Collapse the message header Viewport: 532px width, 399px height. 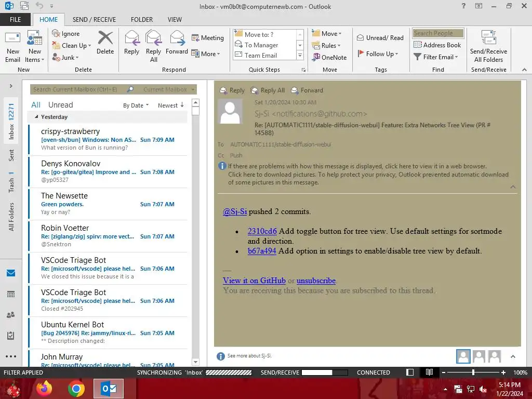pos(513,187)
